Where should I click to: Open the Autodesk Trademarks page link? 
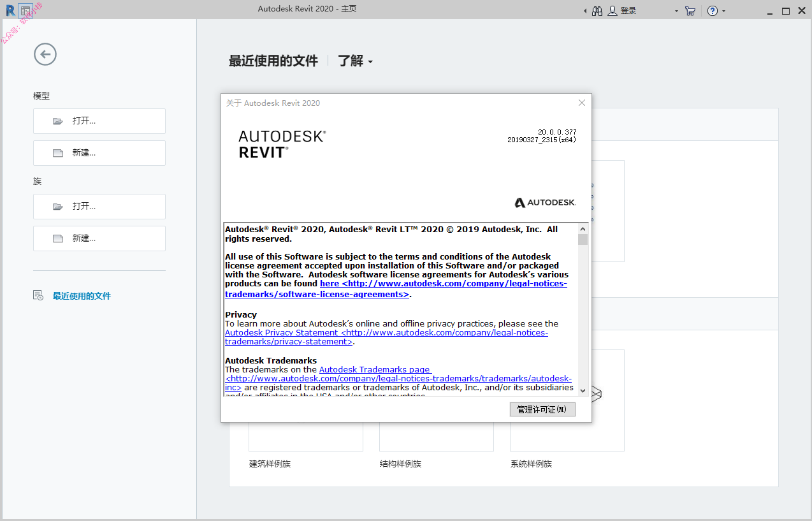(x=398, y=378)
